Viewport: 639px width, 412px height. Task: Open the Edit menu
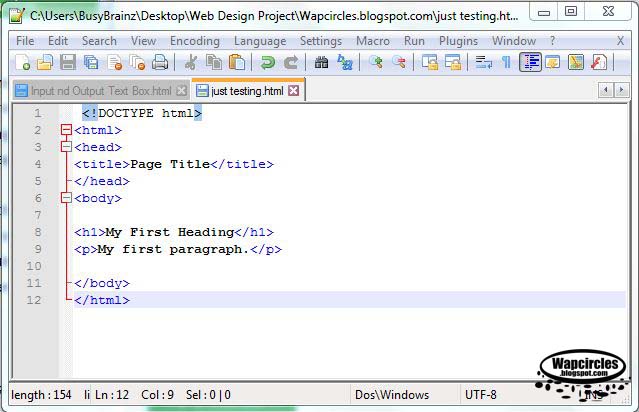(x=58, y=41)
